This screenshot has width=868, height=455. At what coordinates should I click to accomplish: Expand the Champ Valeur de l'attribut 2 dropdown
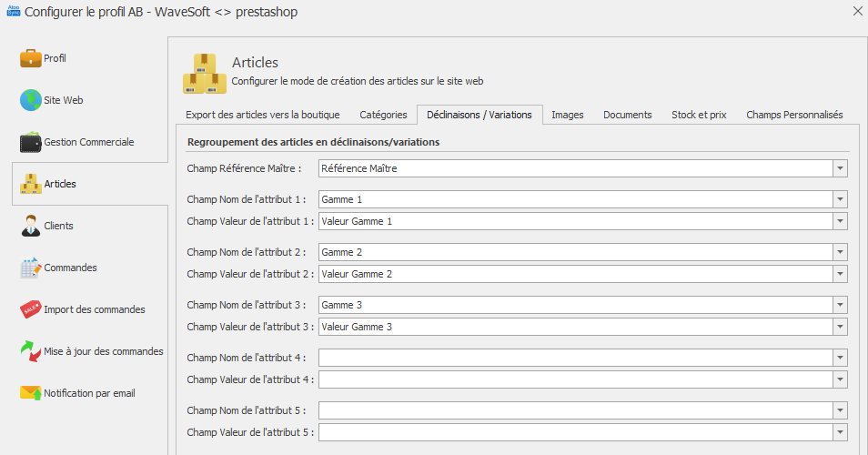pyautogui.click(x=841, y=274)
